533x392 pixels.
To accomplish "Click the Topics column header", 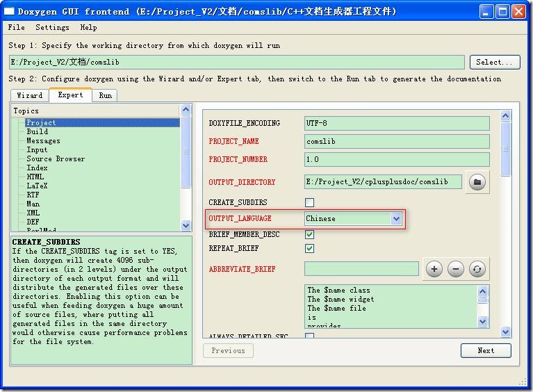I will click(95, 111).
